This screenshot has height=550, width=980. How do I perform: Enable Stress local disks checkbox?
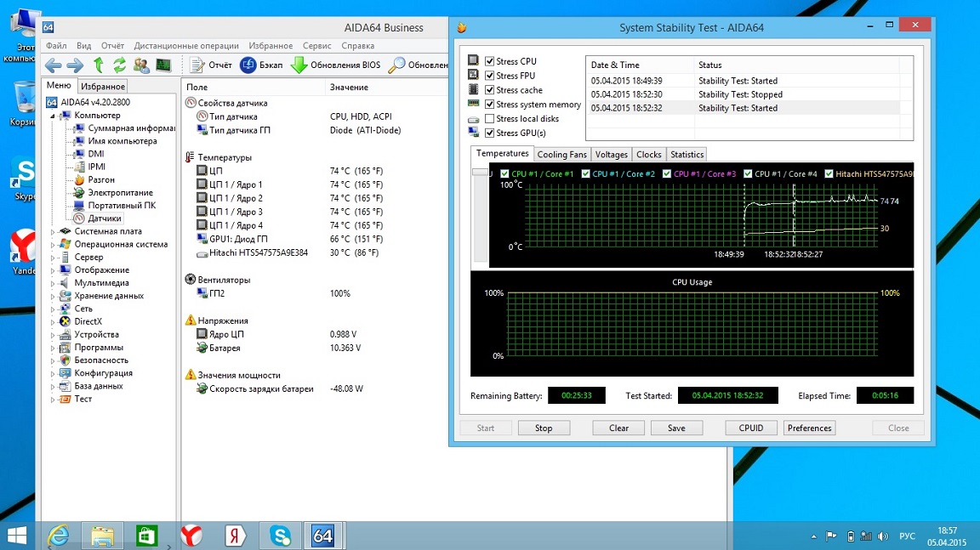click(489, 119)
